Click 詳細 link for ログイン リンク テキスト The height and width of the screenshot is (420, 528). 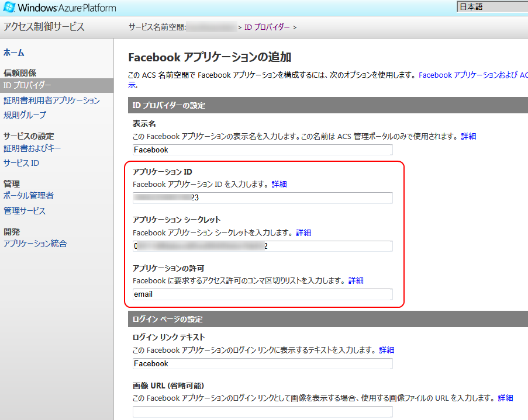pyautogui.click(x=386, y=350)
